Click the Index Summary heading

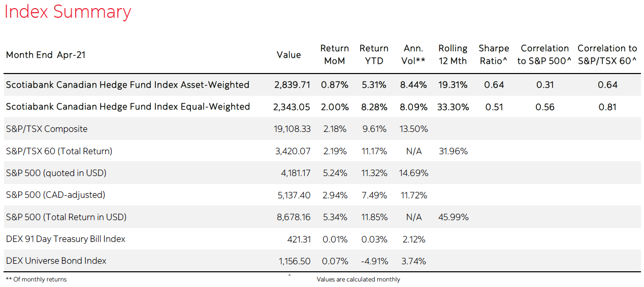pos(68,12)
